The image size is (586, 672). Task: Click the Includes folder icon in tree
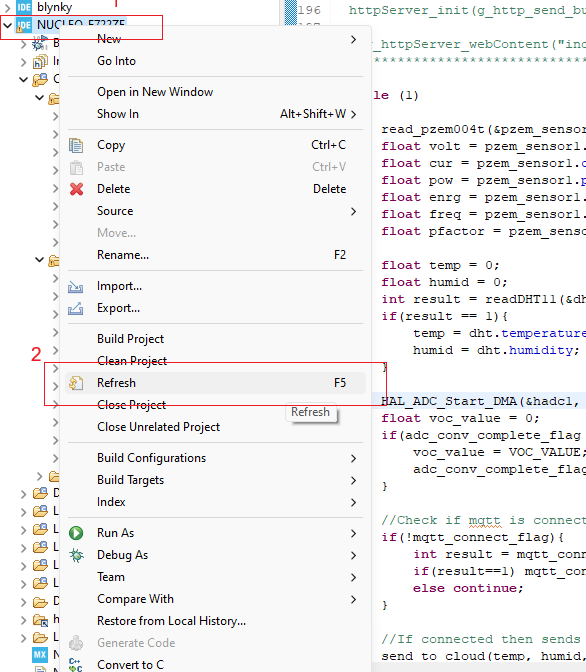tap(40, 62)
